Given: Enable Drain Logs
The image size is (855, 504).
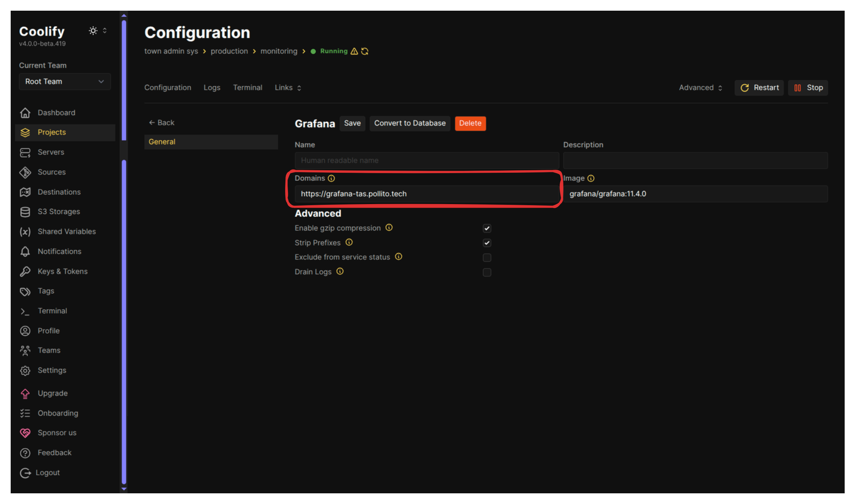Looking at the screenshot, I should coord(487,272).
